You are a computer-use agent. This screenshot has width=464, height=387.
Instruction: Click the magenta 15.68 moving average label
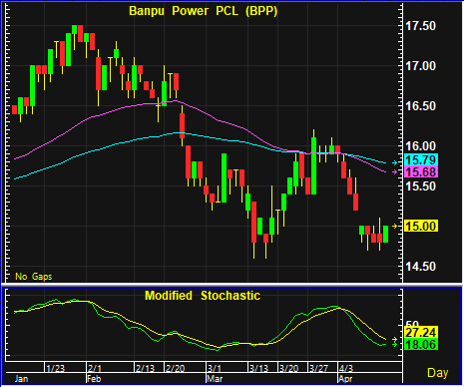(x=421, y=172)
